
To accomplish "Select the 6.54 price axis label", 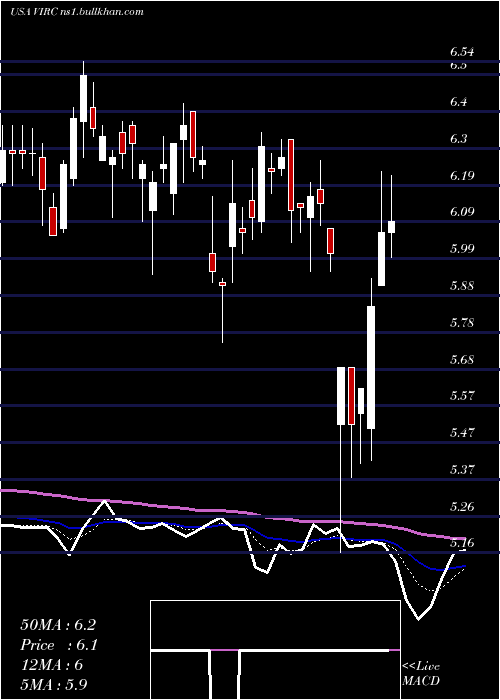I will click(462, 52).
